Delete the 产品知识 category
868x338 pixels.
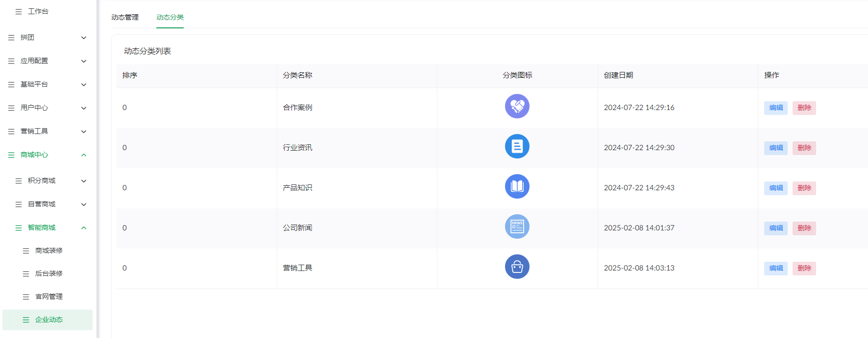(x=804, y=188)
